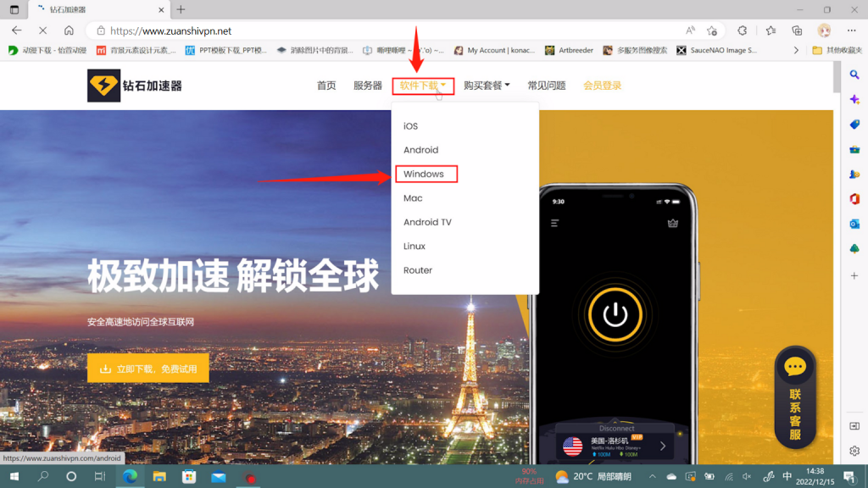
Task: Open sidebar Outlook icon
Action: (854, 224)
